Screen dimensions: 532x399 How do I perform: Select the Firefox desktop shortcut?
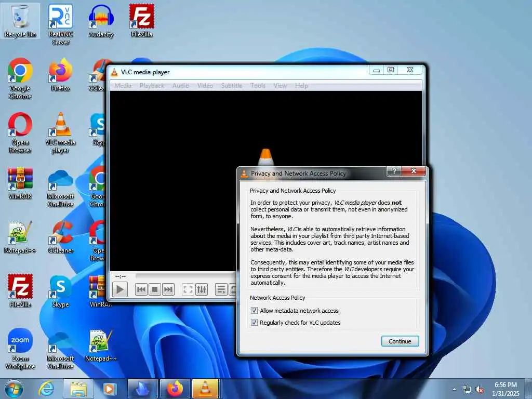[x=61, y=75]
